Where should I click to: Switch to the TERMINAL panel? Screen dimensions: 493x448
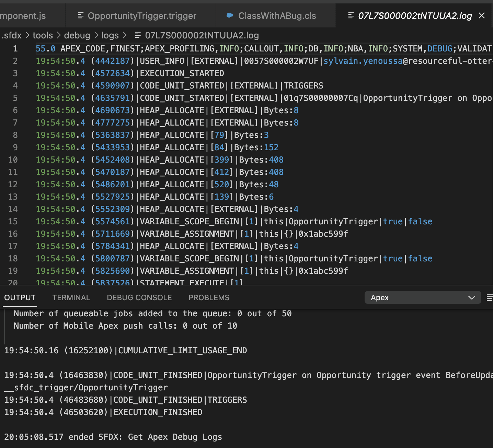[71, 297]
